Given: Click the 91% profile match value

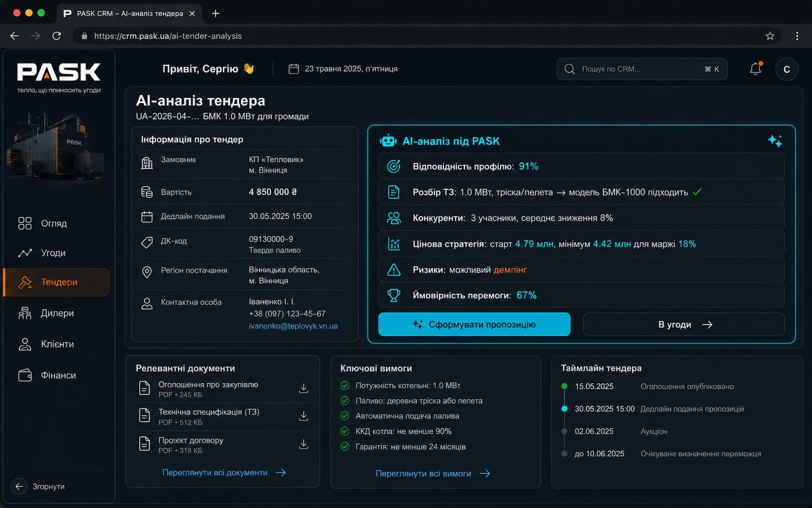Looking at the screenshot, I should point(528,166).
